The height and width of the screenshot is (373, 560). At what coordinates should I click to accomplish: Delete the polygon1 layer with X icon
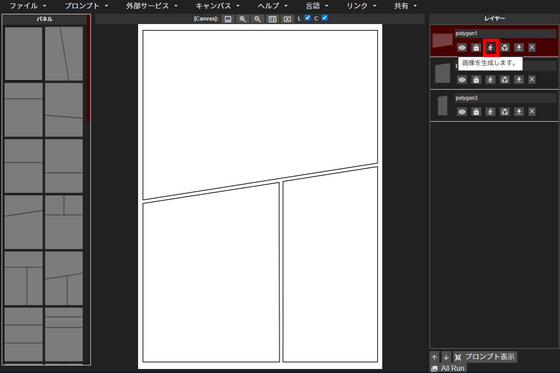(x=532, y=48)
